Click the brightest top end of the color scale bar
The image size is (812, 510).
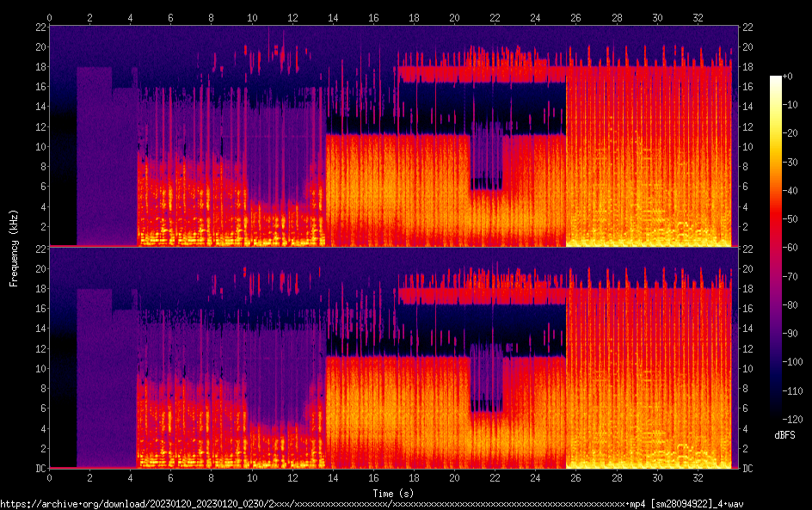tap(776, 79)
